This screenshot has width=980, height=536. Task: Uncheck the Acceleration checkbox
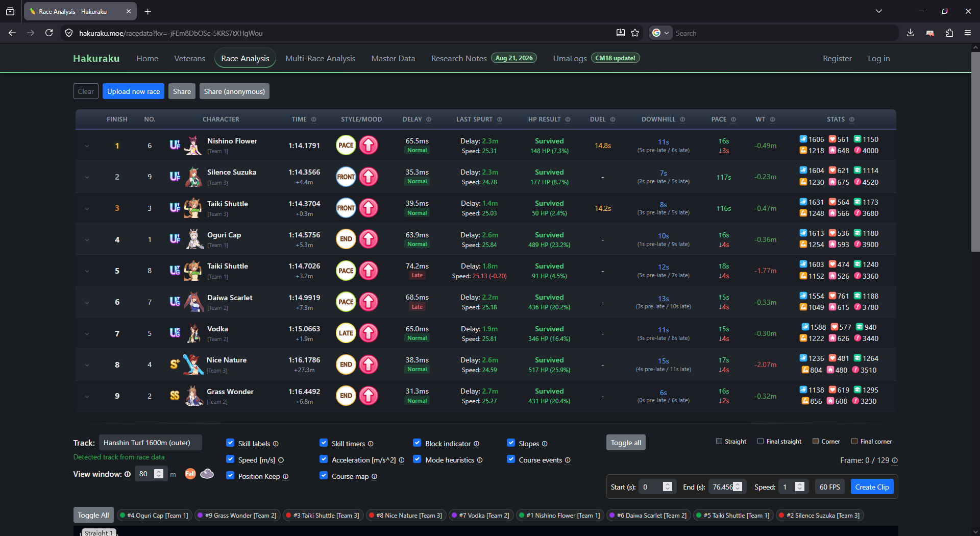pyautogui.click(x=324, y=459)
